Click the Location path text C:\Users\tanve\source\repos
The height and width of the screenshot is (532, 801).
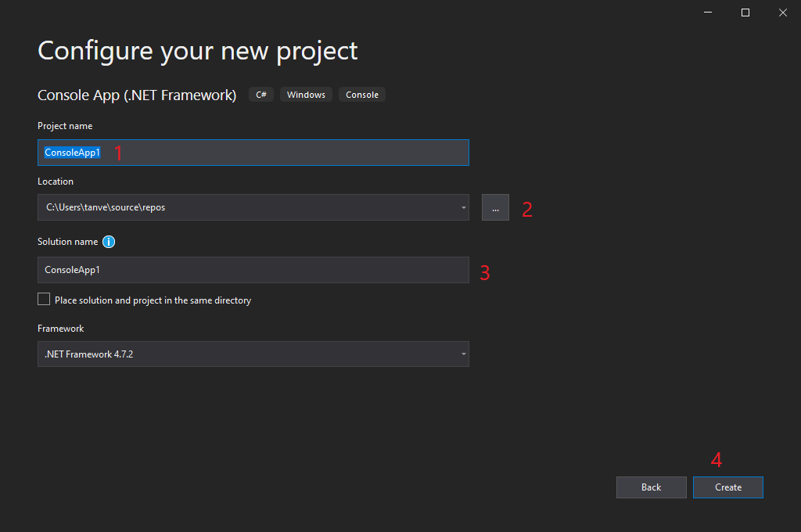pos(106,208)
